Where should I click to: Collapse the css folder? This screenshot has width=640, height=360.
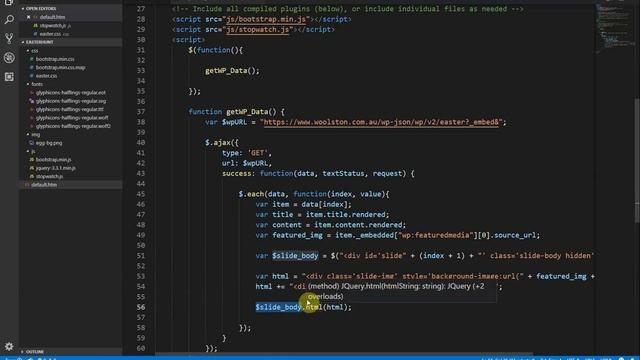coord(35,51)
